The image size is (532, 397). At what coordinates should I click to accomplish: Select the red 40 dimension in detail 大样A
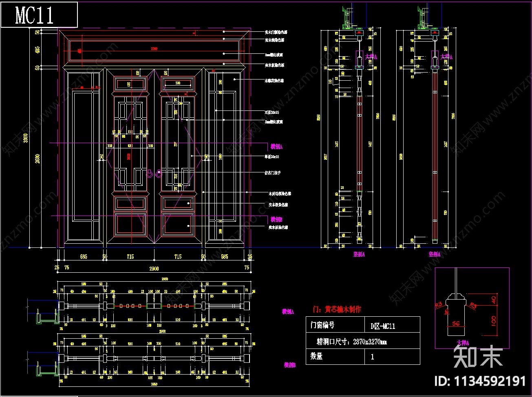494,299
